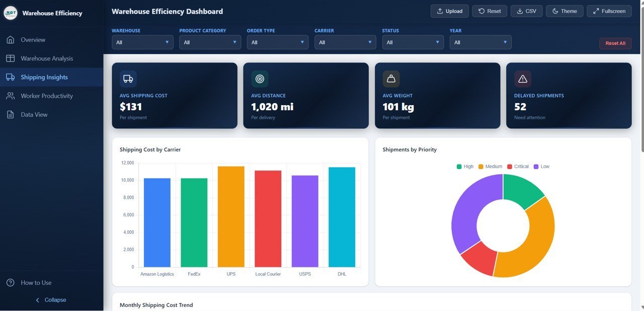
Task: Toggle the Critical series in chart legend
Action: click(517, 167)
